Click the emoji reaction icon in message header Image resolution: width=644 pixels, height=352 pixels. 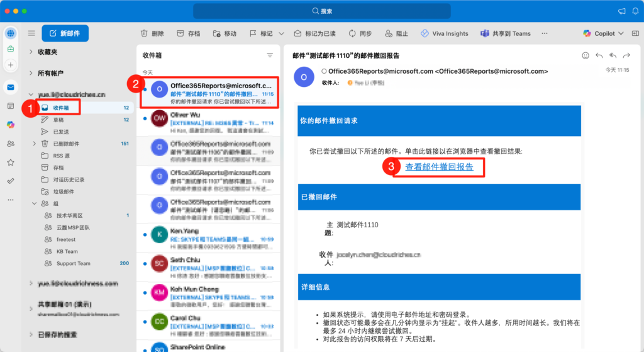point(586,55)
